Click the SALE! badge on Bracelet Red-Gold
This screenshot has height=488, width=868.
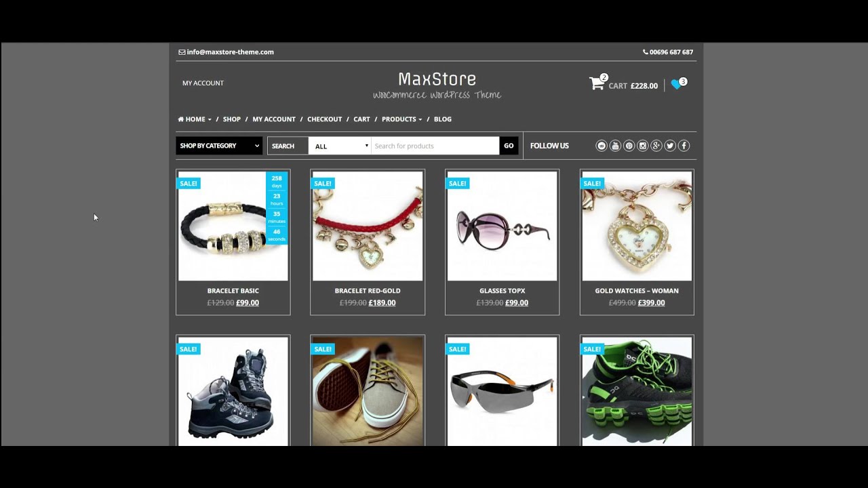(x=323, y=184)
